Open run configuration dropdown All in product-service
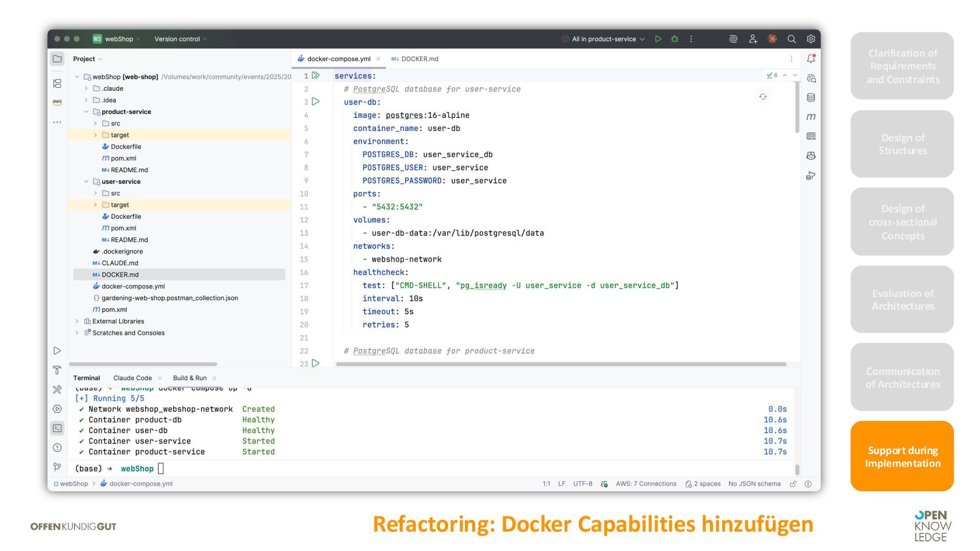Screen dimensions: 980x551 pyautogui.click(x=604, y=39)
